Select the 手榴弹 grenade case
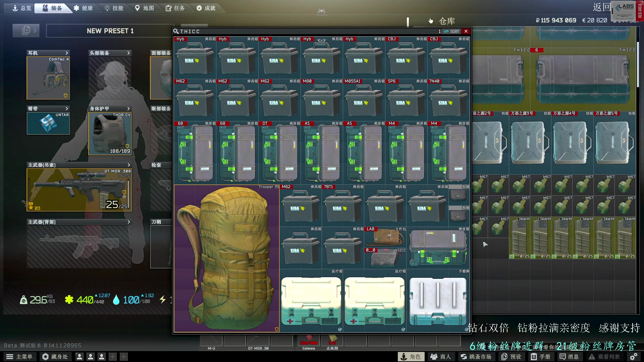644x362 pixels. pyautogui.click(x=438, y=301)
